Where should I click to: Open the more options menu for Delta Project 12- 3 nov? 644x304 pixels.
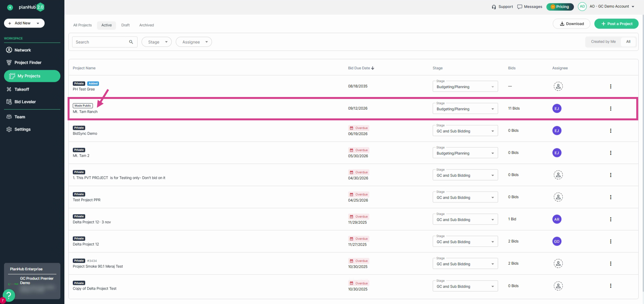(610, 219)
